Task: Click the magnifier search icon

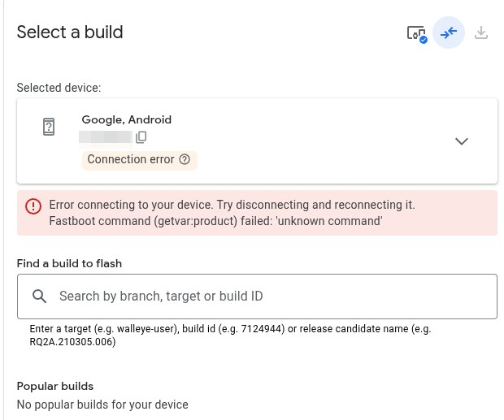Action: (39, 297)
